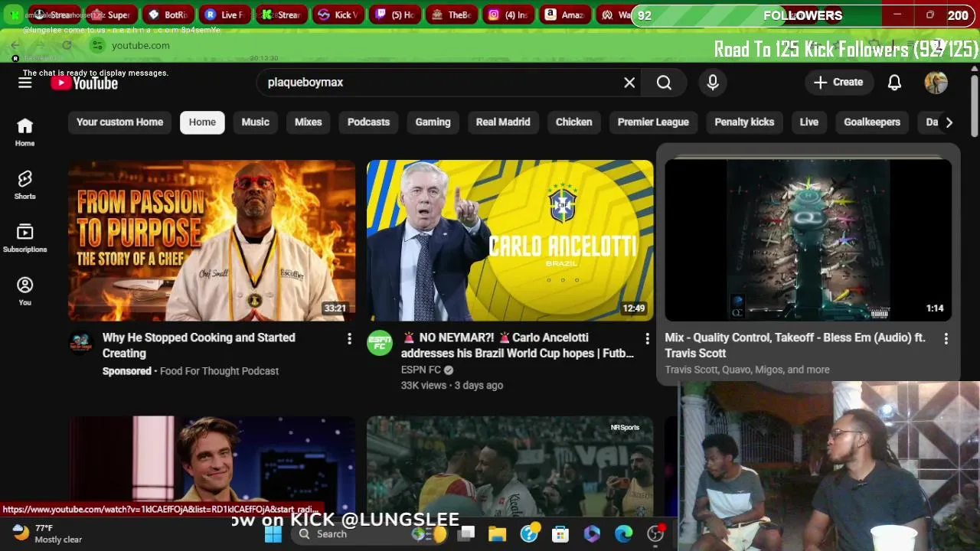Image resolution: width=980 pixels, height=551 pixels.
Task: Click Food For Thought channel avatar
Action: 81,344
